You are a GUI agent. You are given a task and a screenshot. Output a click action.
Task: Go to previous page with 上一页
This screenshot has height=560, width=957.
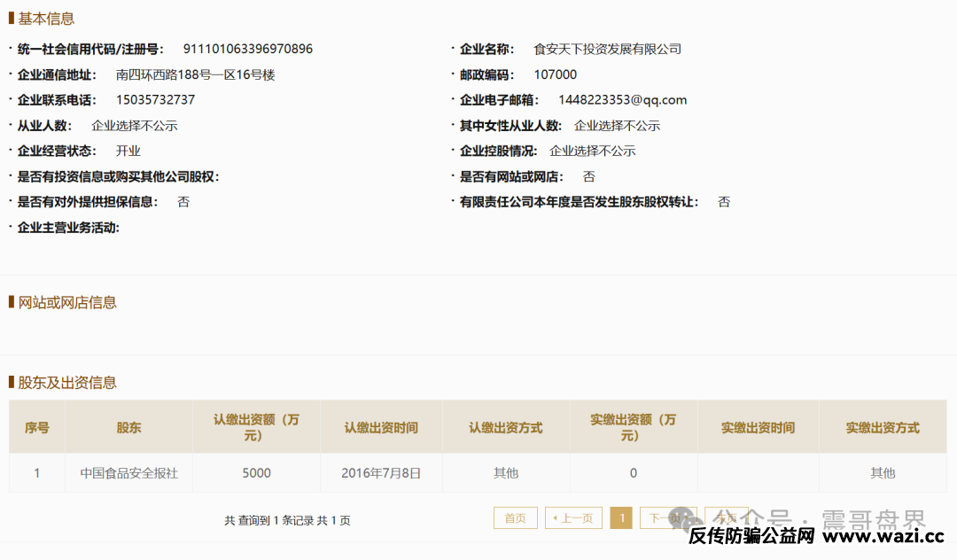coord(573,518)
